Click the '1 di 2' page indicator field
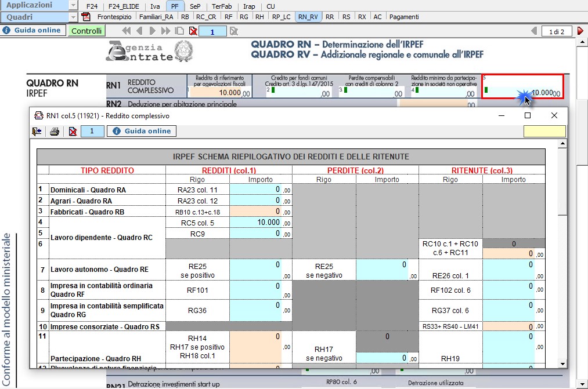This screenshot has width=588, height=389. click(557, 31)
